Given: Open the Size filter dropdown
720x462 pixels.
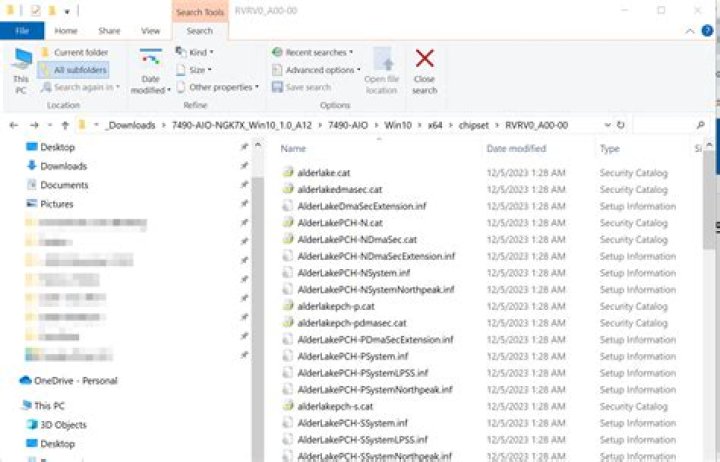Looking at the screenshot, I should pos(194,70).
